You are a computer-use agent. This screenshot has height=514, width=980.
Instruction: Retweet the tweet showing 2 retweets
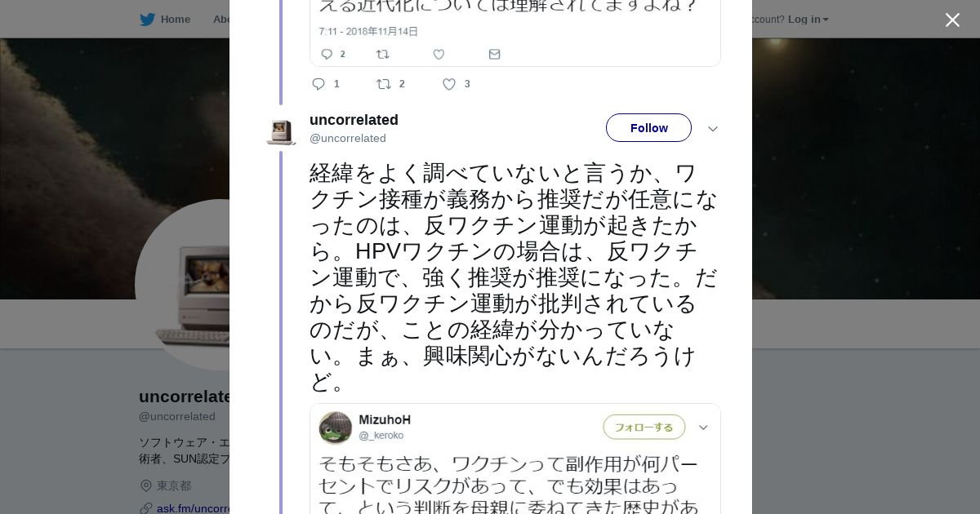tap(384, 84)
